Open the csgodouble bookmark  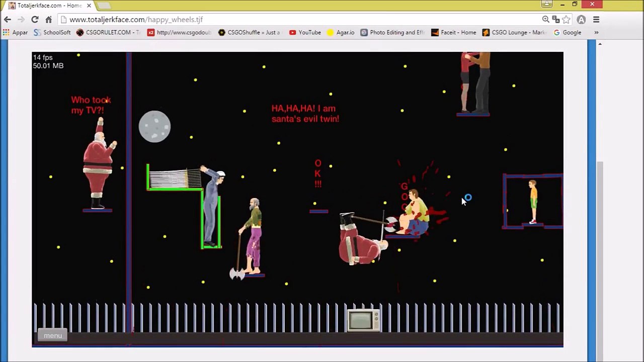coord(179,32)
